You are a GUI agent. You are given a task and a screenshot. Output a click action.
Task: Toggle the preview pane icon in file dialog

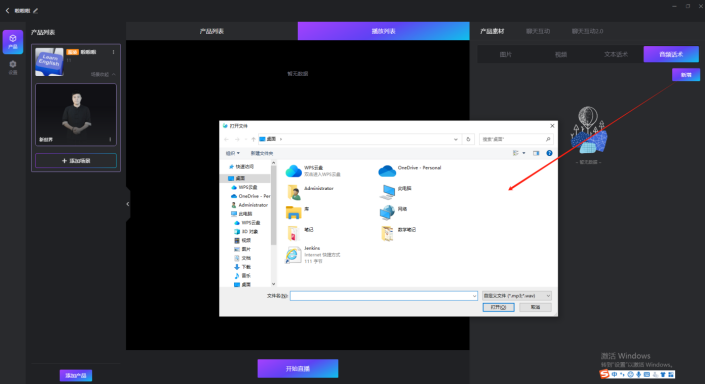[536, 153]
